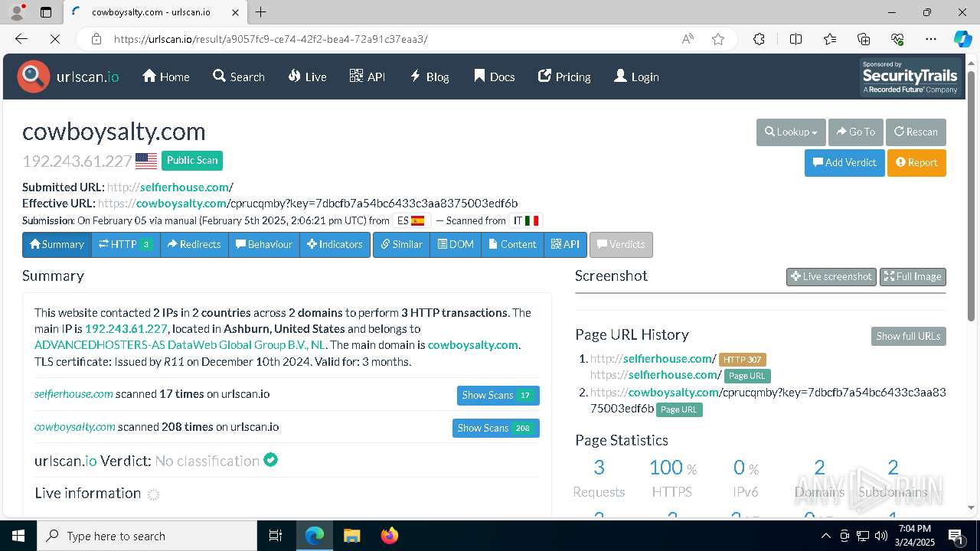Select the Similar tab
The height and width of the screenshot is (551, 980).
401,244
